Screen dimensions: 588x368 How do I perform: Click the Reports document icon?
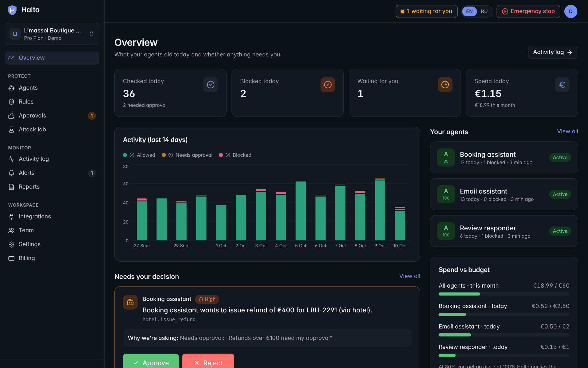[x=11, y=187]
